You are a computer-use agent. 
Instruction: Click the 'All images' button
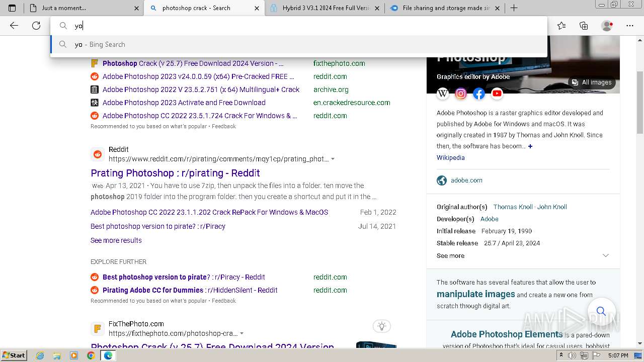pyautogui.click(x=592, y=82)
